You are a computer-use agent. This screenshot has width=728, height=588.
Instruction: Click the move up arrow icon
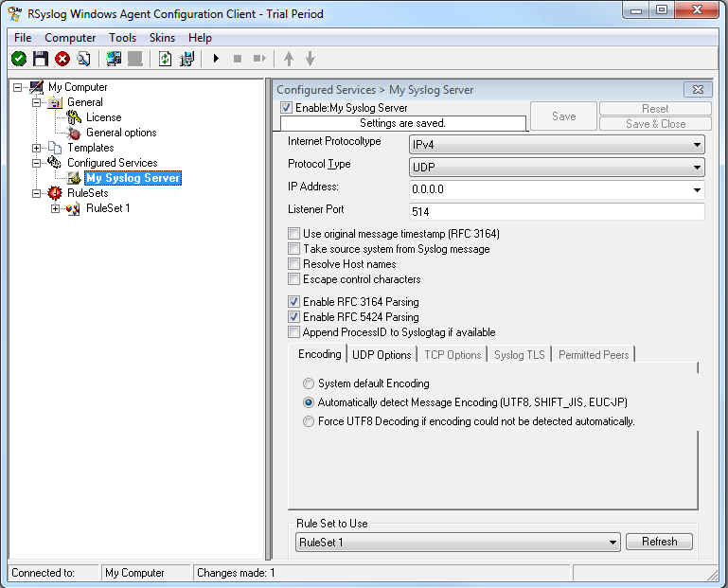pos(289,59)
